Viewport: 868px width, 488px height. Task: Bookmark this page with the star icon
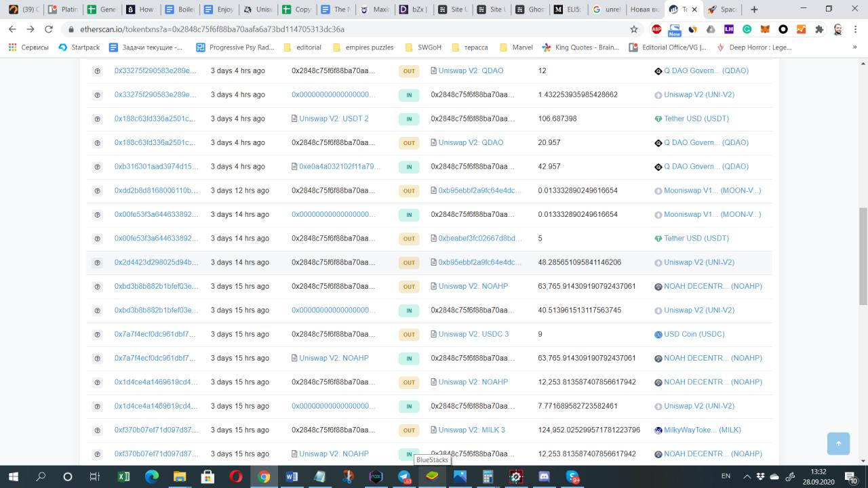coord(634,29)
